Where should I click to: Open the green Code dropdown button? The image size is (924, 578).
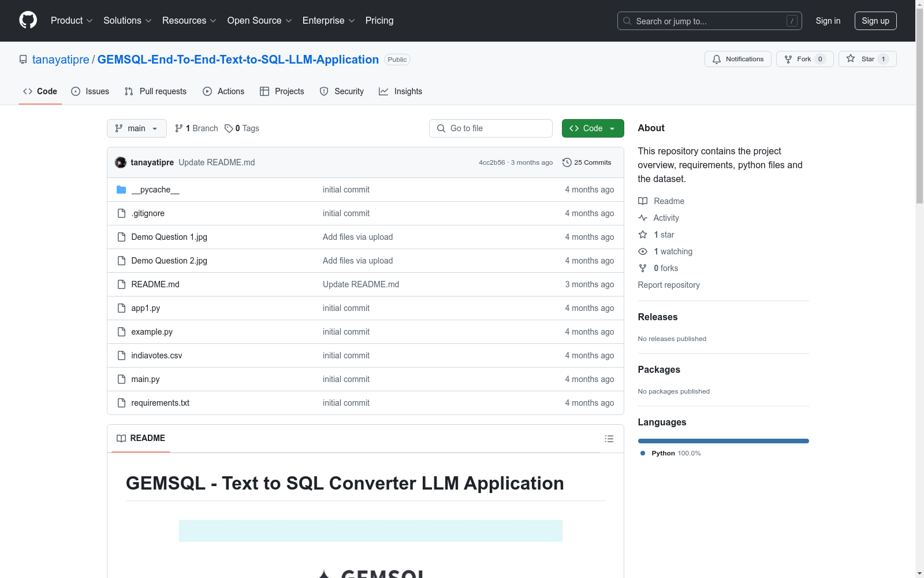[x=593, y=128]
